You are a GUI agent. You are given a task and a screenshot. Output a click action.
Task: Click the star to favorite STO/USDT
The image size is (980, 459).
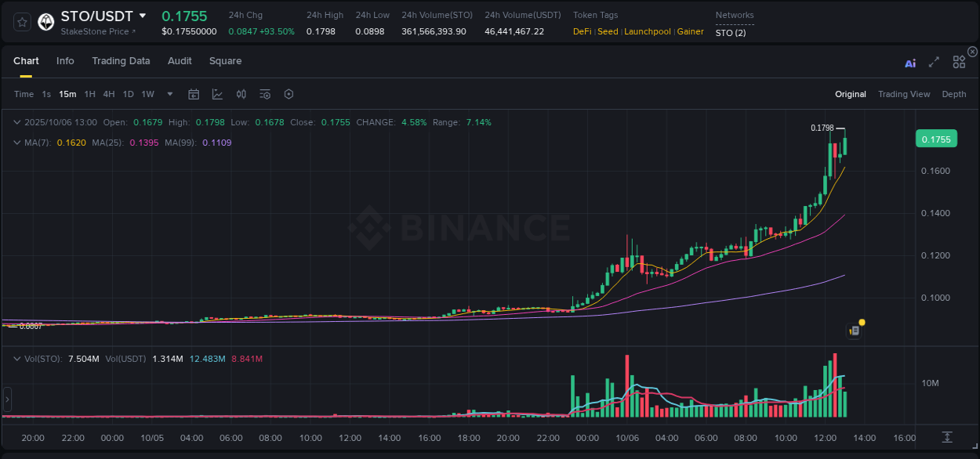[x=21, y=23]
